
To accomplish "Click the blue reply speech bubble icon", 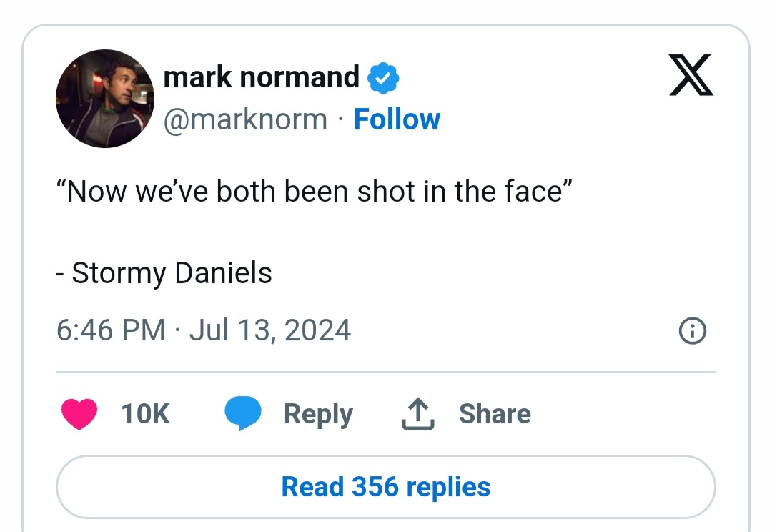I will pos(243,413).
